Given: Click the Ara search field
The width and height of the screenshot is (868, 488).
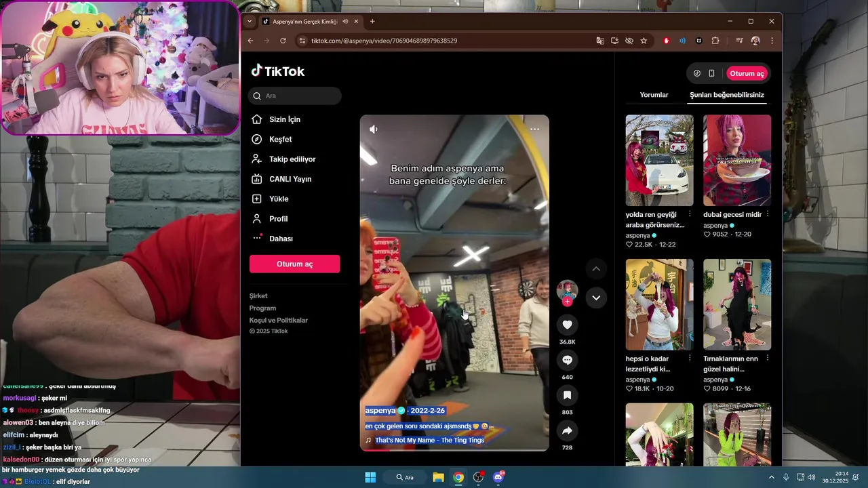Looking at the screenshot, I should (x=294, y=96).
